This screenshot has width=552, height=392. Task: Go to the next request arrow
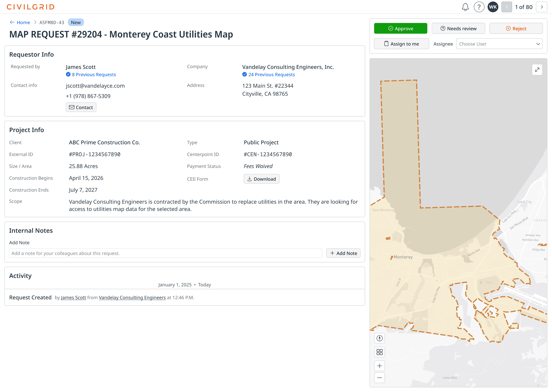(542, 7)
